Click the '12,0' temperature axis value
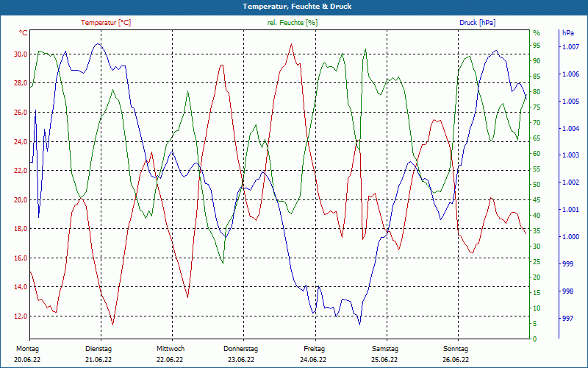Screen dimensions: 588x368 pos(21,316)
